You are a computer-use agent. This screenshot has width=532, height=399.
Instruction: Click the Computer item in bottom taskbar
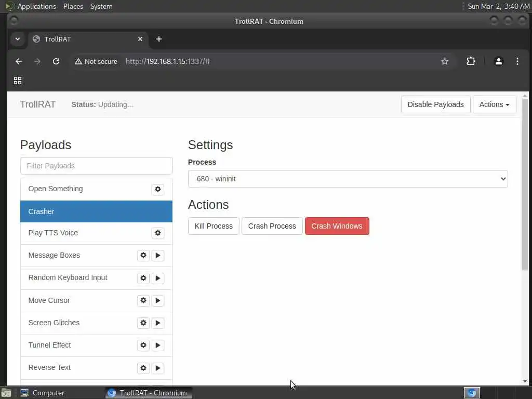[x=43, y=393]
